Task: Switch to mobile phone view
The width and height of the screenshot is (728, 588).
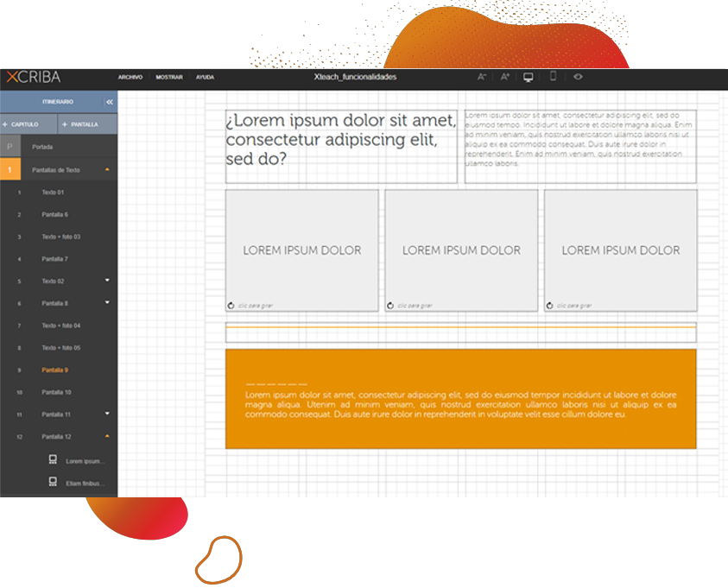Action: [x=553, y=77]
